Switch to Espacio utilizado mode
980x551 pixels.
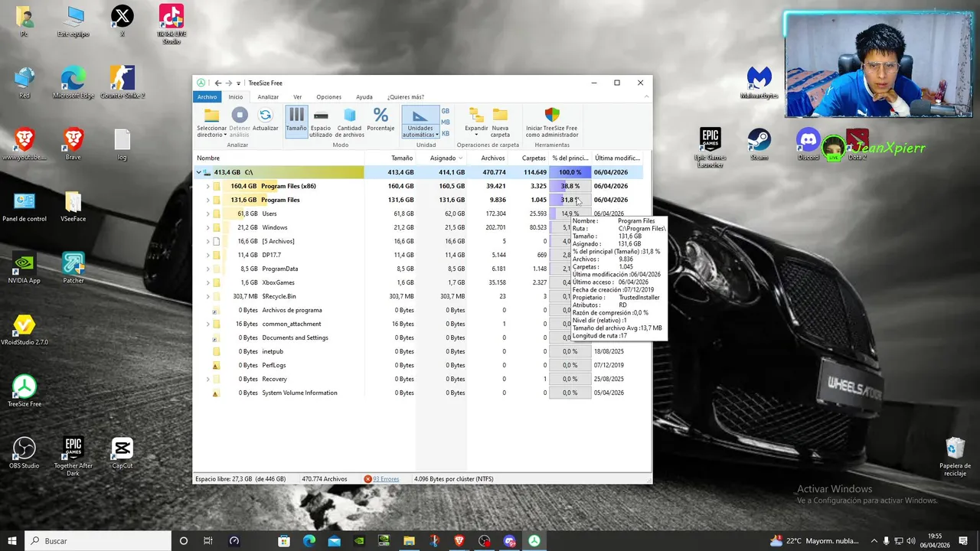(x=321, y=122)
